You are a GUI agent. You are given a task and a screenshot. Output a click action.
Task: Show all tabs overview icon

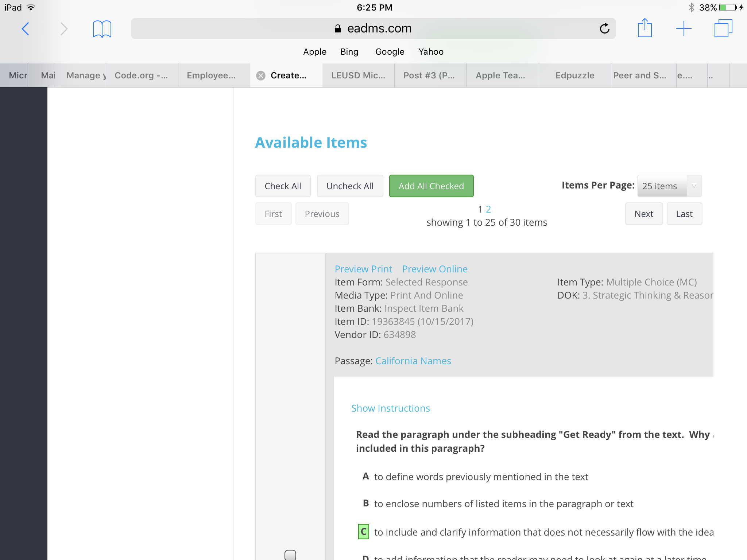[723, 28]
